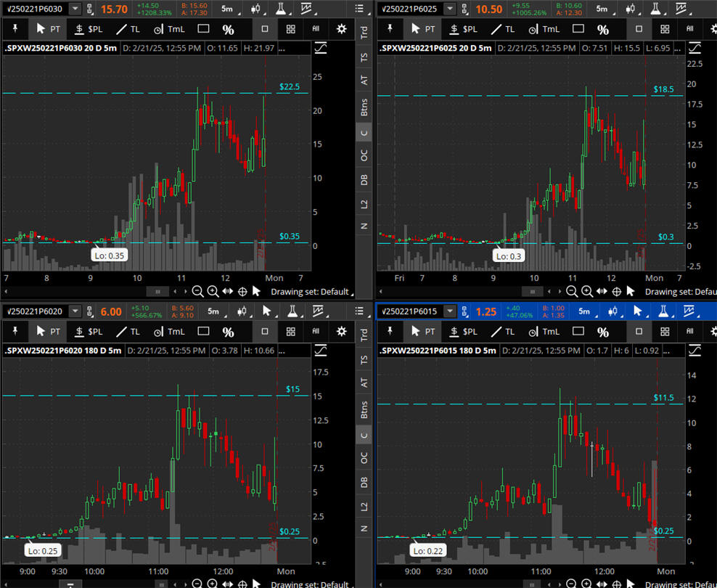Open the gear settings on P6020 chart toolbar
The width and height of the screenshot is (717, 588).
[x=341, y=332]
